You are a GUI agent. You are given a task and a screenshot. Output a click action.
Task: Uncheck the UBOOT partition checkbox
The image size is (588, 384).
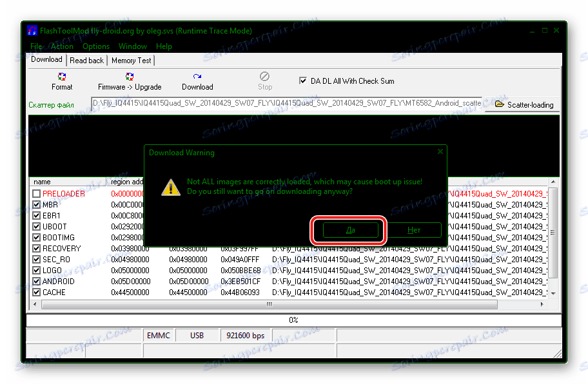pos(36,227)
